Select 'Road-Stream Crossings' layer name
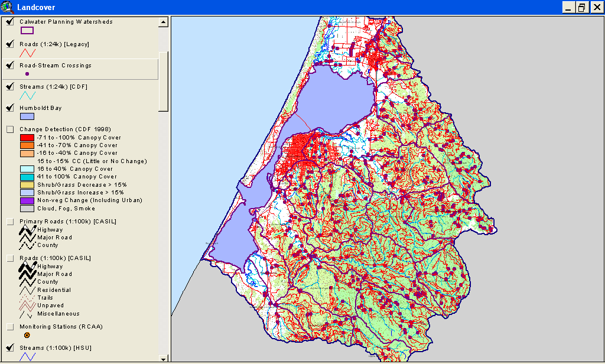Image resolution: width=605 pixels, height=364 pixels. (x=56, y=65)
